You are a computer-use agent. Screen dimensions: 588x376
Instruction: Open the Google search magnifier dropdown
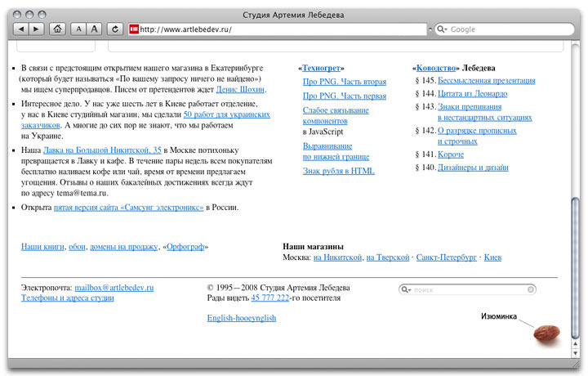(x=442, y=29)
